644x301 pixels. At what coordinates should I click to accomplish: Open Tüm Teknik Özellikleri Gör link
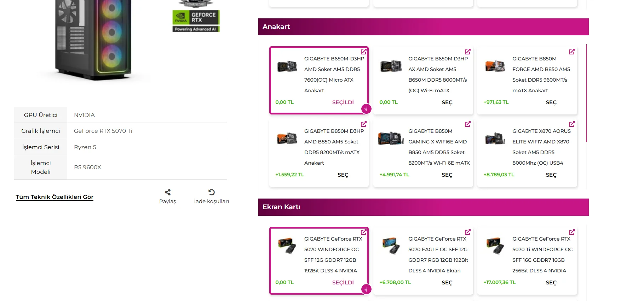54,197
